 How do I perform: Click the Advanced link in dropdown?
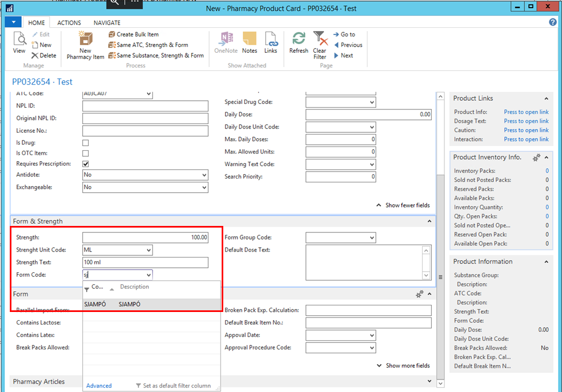click(x=99, y=385)
